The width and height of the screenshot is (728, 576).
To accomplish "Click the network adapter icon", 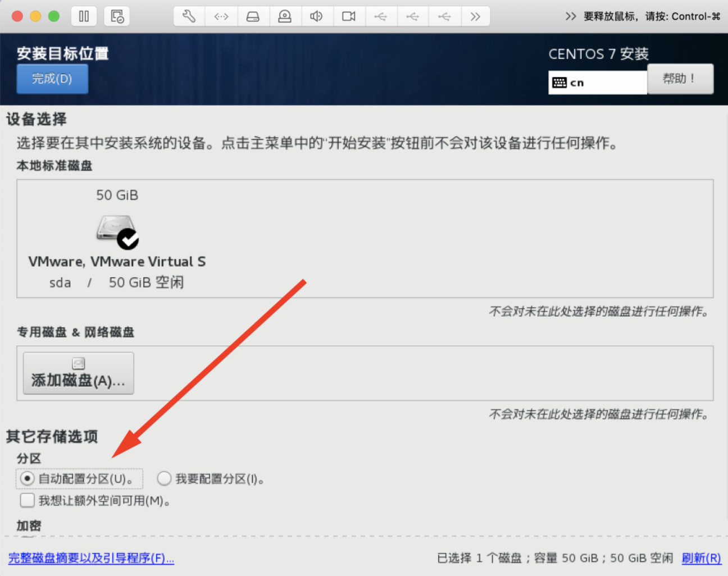I will (x=221, y=16).
